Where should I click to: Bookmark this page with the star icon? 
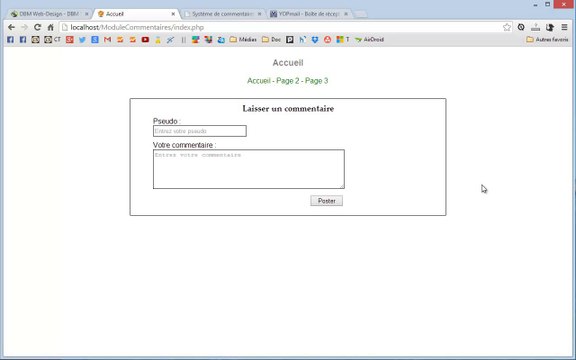(507, 27)
